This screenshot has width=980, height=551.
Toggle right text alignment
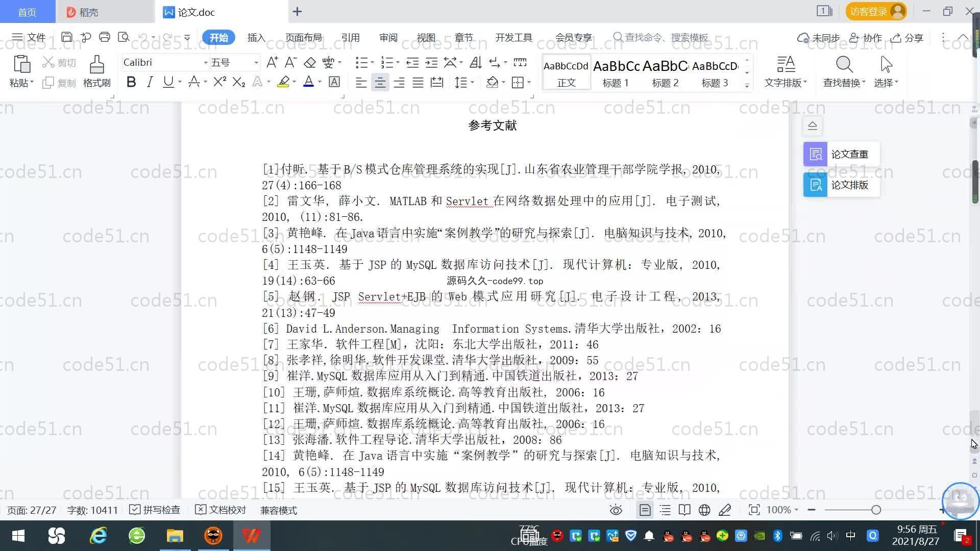399,82
